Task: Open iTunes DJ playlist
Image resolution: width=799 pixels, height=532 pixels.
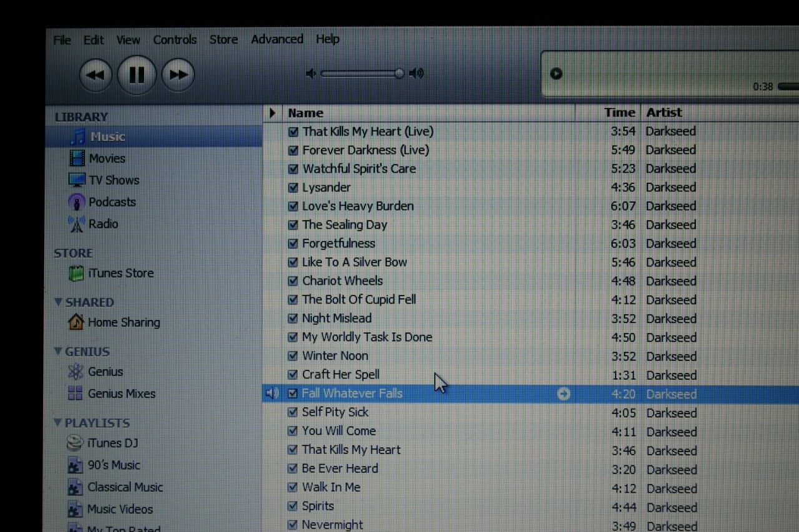Action: click(102, 443)
